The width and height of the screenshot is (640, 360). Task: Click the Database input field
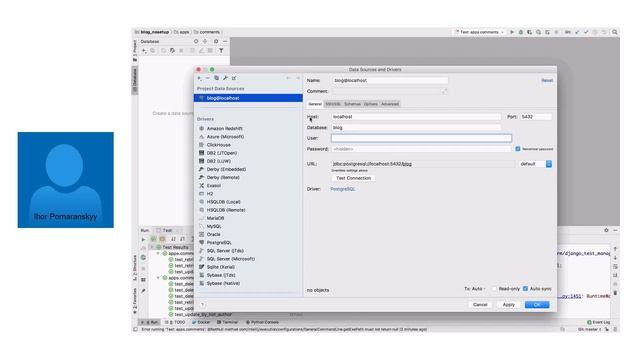coord(416,127)
